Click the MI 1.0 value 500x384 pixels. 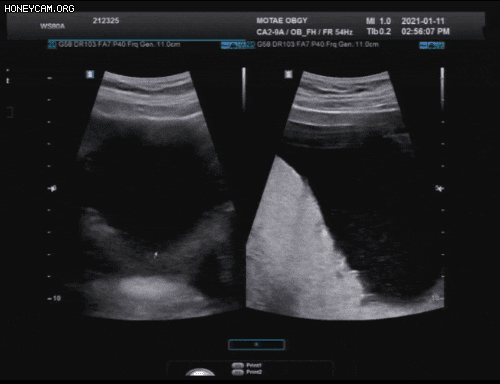tap(378, 21)
